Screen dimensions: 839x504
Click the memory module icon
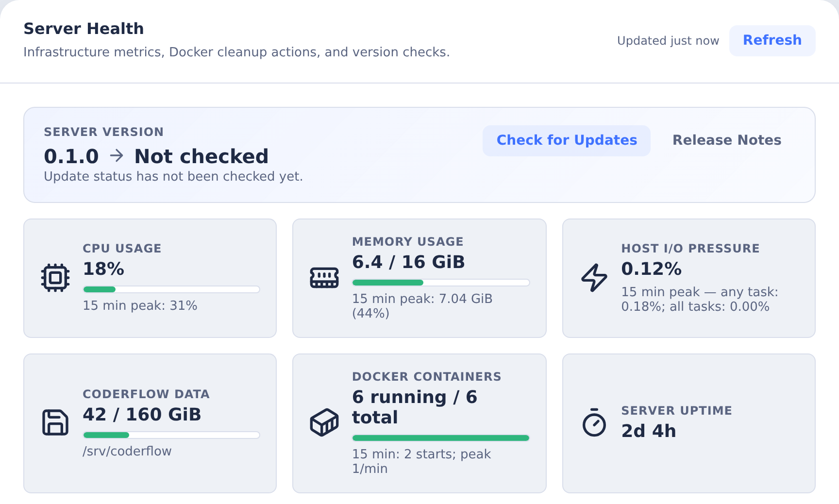click(x=324, y=278)
